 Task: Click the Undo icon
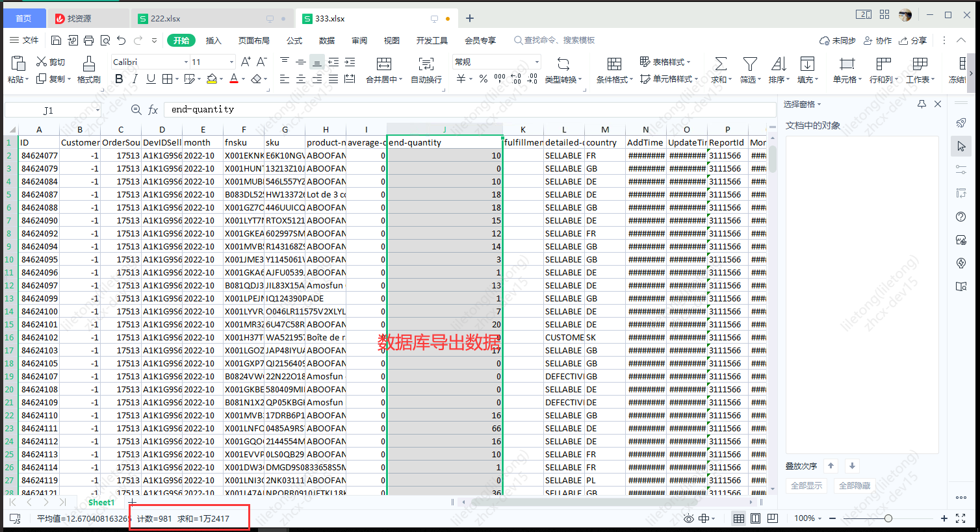(x=122, y=40)
